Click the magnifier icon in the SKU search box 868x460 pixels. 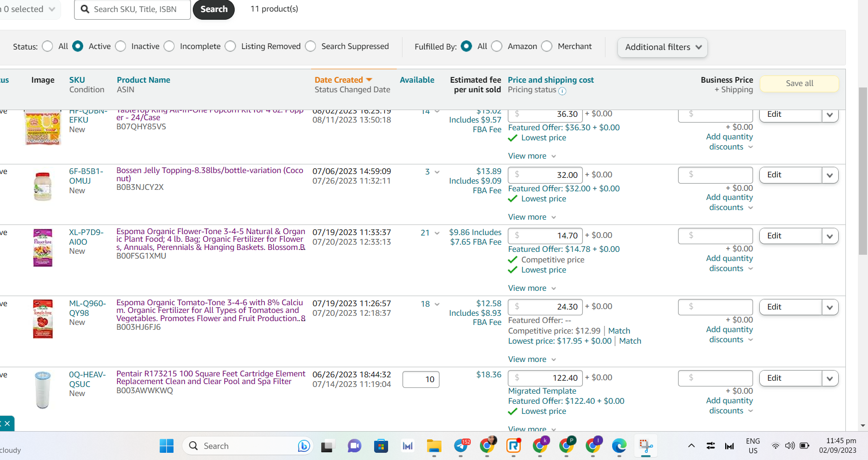pyautogui.click(x=85, y=9)
